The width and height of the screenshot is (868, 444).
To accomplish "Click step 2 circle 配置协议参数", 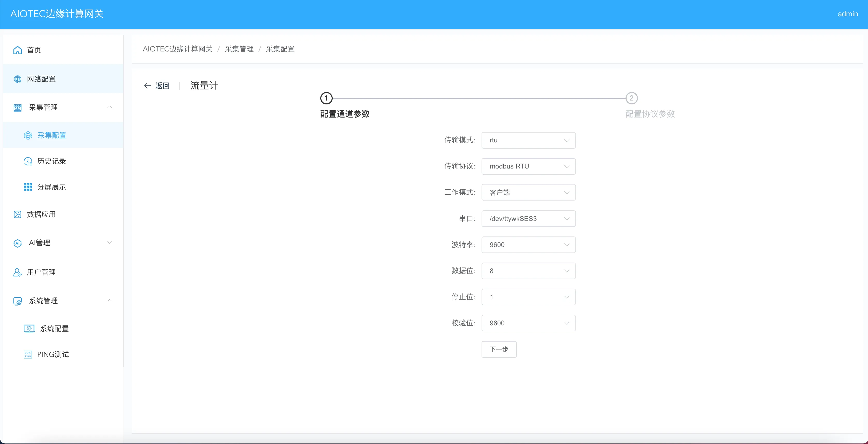I will click(631, 98).
